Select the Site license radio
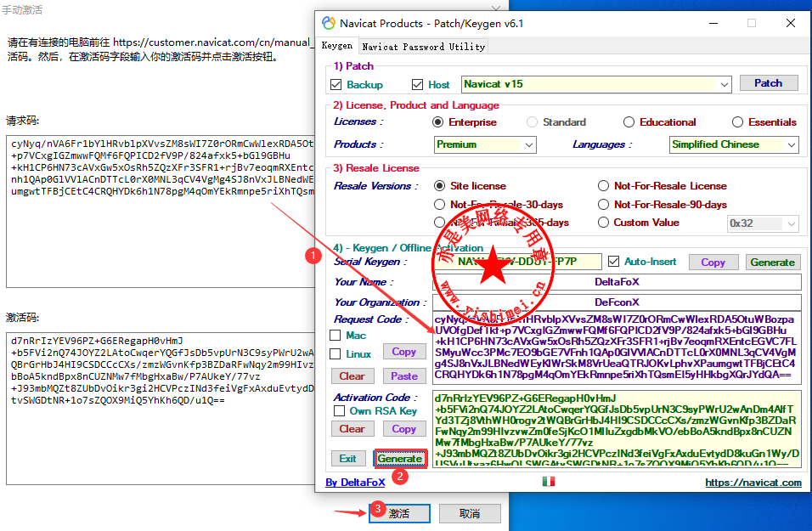The image size is (812, 531). 440,186
